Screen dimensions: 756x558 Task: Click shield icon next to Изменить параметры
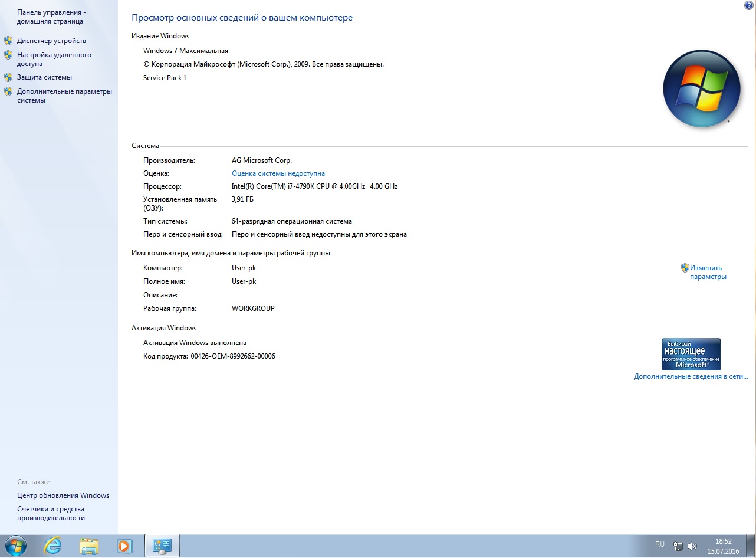click(685, 268)
